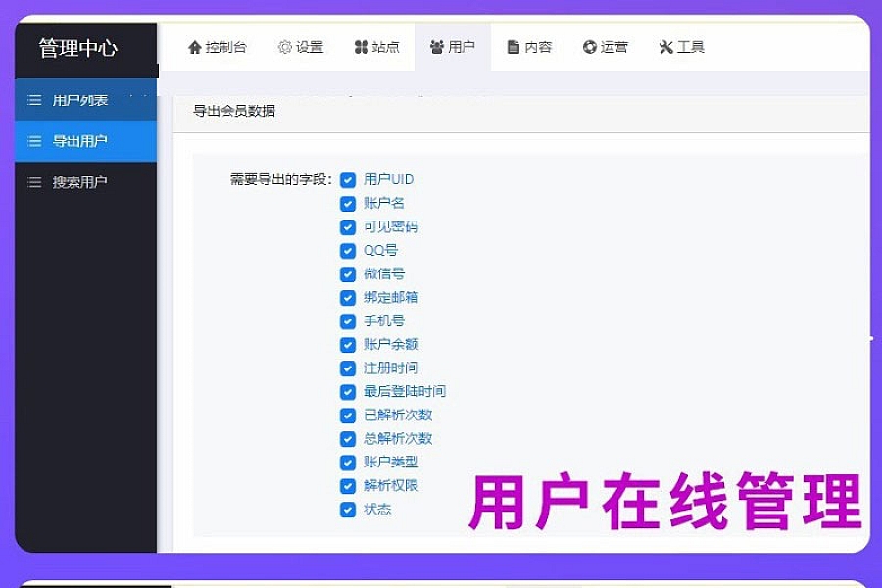Screen dimensions: 882x588
Task: Click the 导出会员数据 heading
Action: [234, 111]
